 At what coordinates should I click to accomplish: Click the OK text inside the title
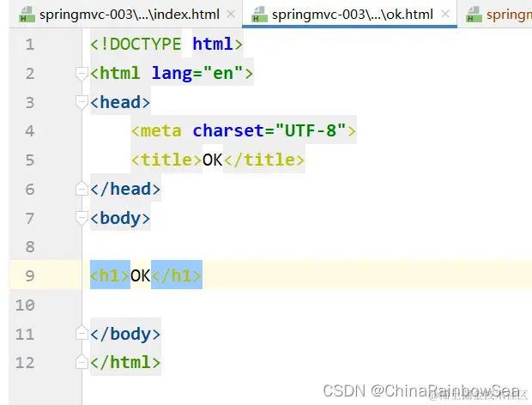[213, 160]
